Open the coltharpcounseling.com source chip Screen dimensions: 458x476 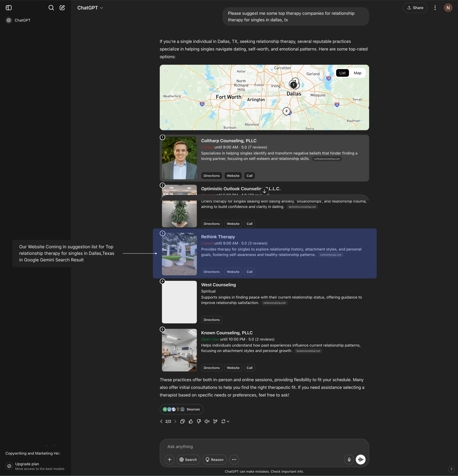(327, 159)
